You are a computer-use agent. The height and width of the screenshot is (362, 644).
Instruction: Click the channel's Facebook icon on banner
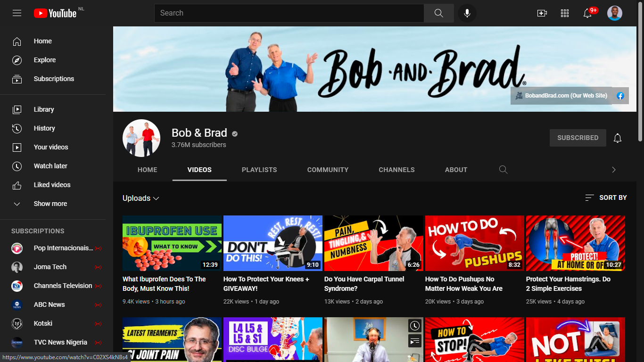(620, 96)
